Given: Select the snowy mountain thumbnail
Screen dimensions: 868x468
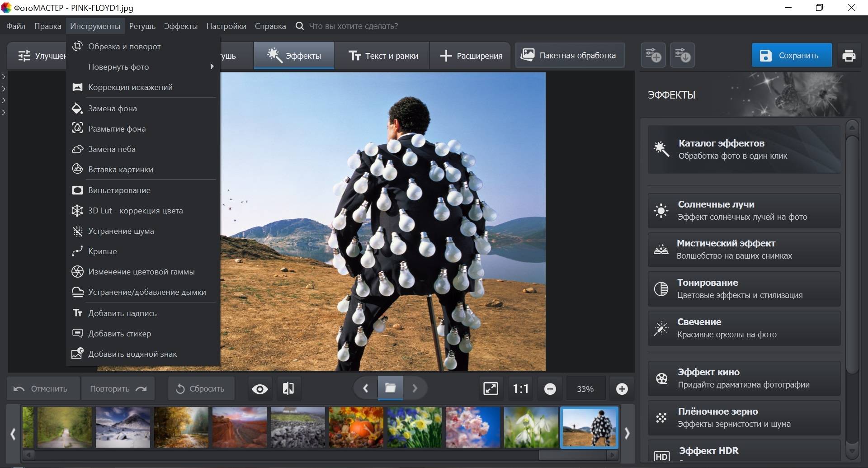Looking at the screenshot, I should click(x=123, y=427).
